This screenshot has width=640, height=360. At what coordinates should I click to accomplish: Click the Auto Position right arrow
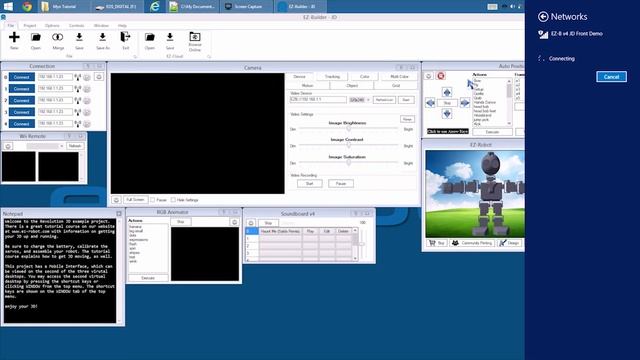click(464, 103)
